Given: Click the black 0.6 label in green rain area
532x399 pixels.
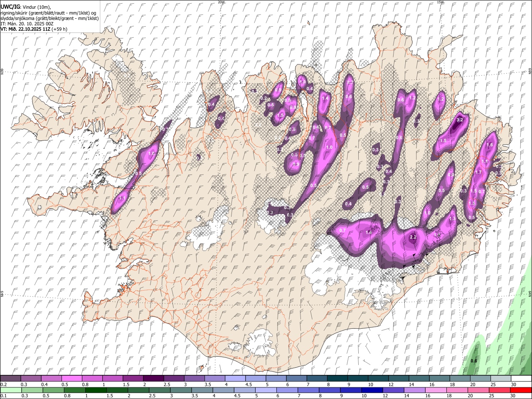Looking at the screenshot, I should (x=474, y=361).
